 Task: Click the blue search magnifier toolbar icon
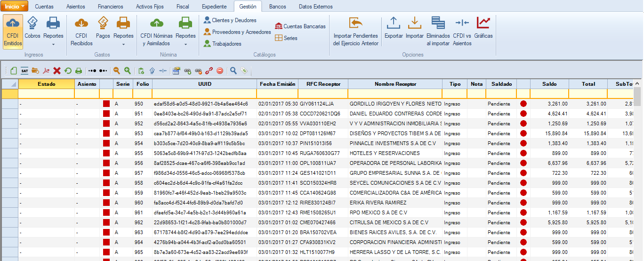233,71
